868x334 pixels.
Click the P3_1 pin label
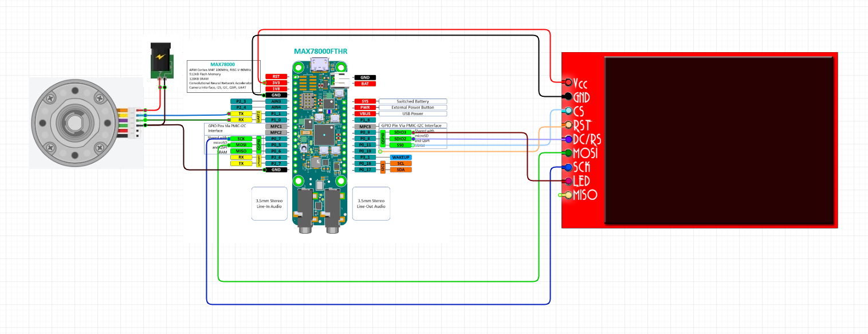pos(365,157)
